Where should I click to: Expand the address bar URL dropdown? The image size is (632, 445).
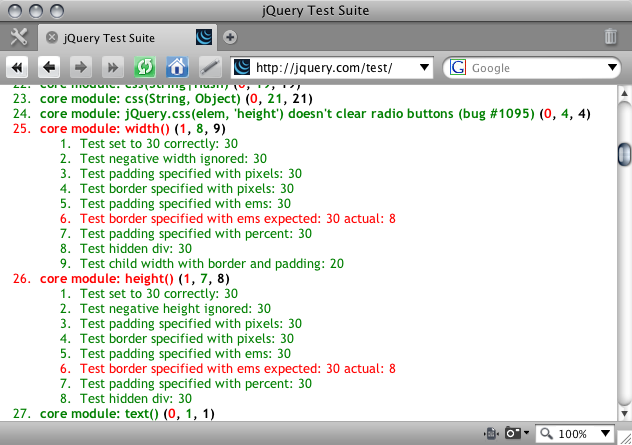tap(425, 68)
